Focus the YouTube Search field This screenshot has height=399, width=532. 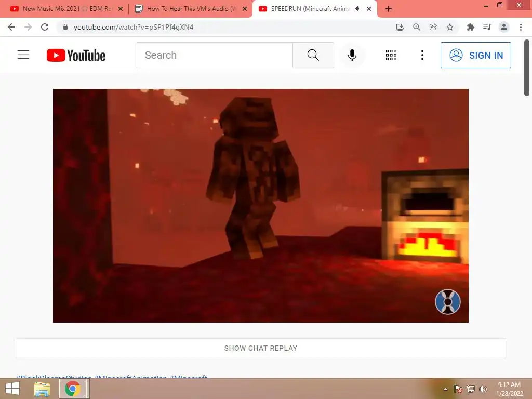pyautogui.click(x=215, y=55)
